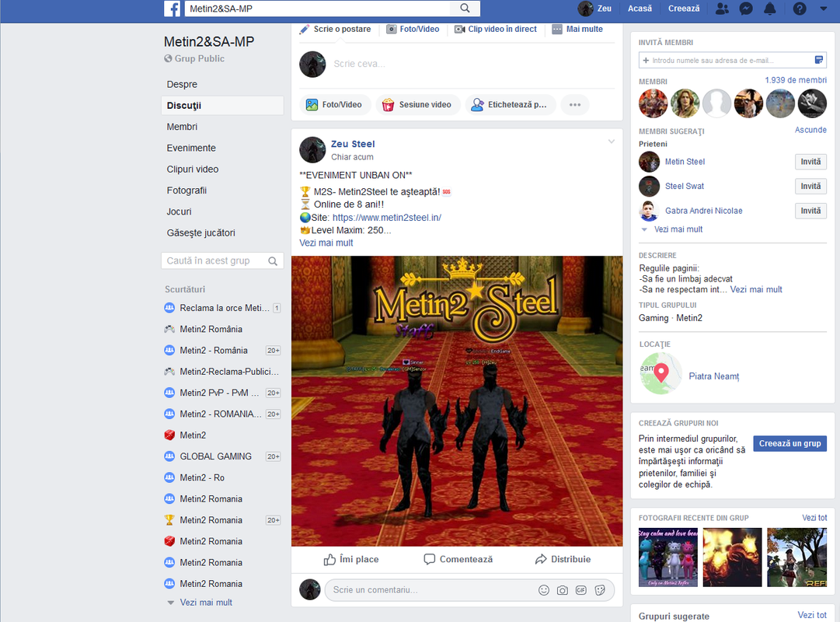This screenshot has width=840, height=622.
Task: Click the search magnifier in top bar
Action: pos(465,8)
